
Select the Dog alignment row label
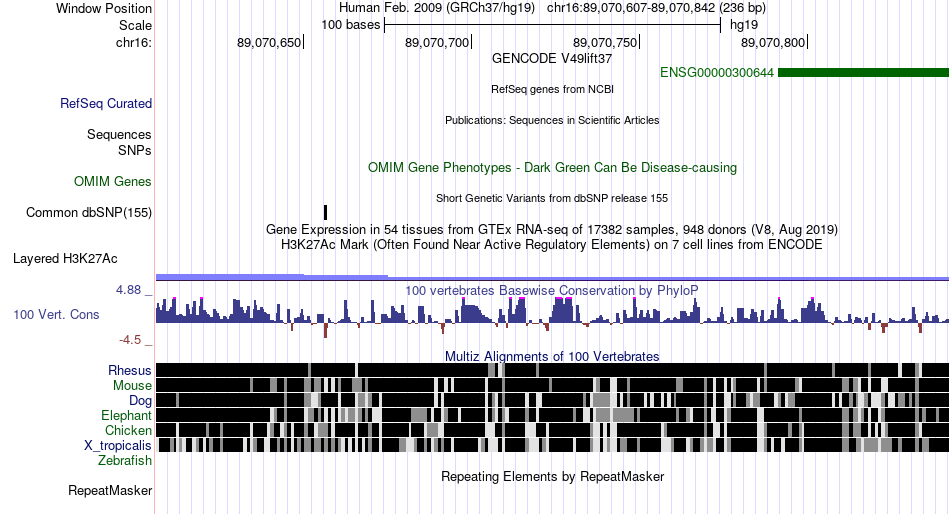pos(140,401)
